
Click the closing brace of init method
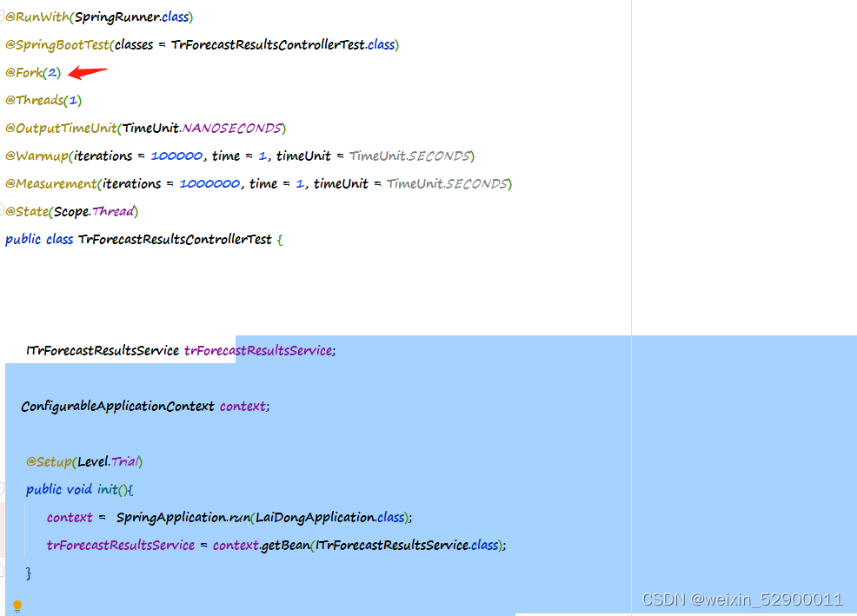pyautogui.click(x=29, y=573)
